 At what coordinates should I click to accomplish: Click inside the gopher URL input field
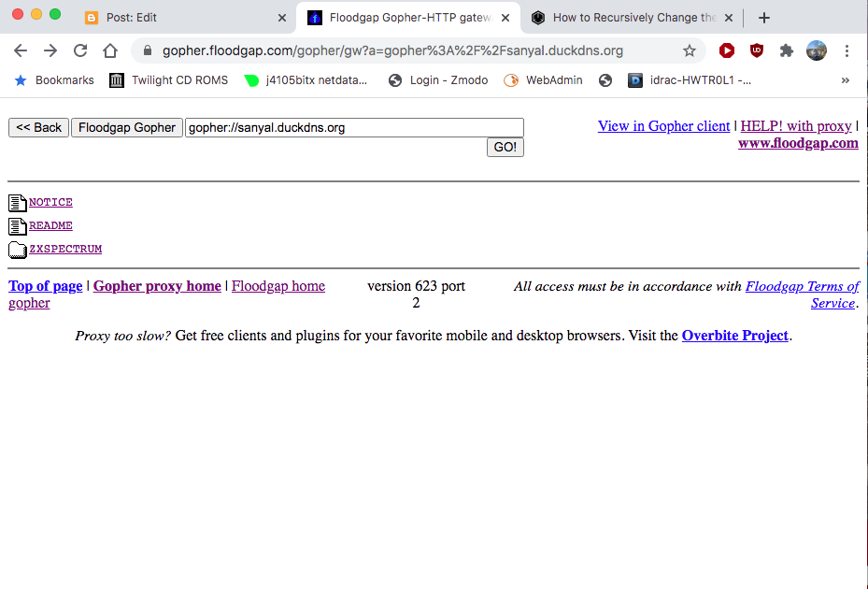(355, 127)
